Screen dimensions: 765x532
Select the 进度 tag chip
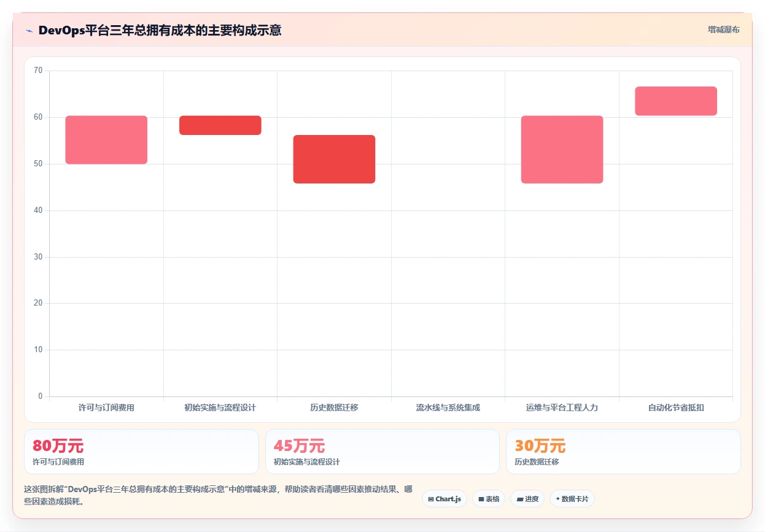click(527, 499)
